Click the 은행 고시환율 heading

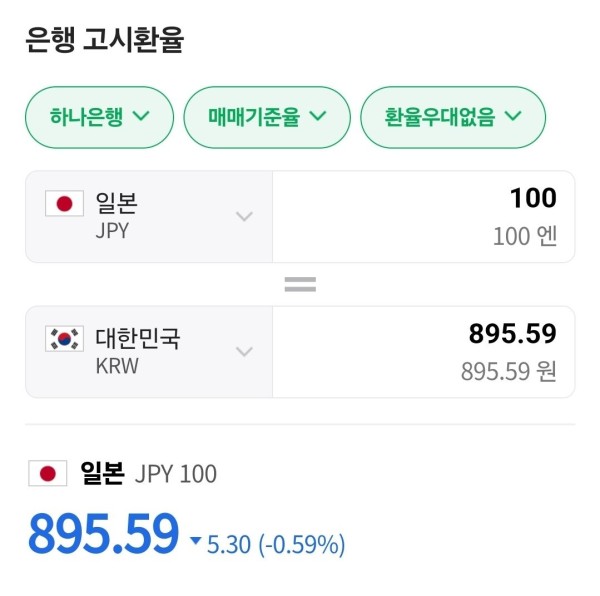coord(104,39)
